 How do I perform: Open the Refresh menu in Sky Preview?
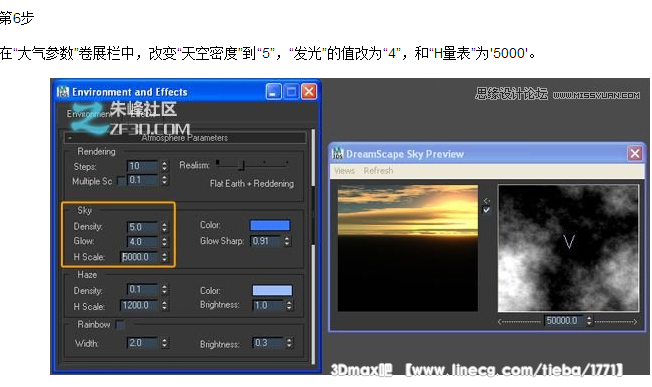pos(378,171)
